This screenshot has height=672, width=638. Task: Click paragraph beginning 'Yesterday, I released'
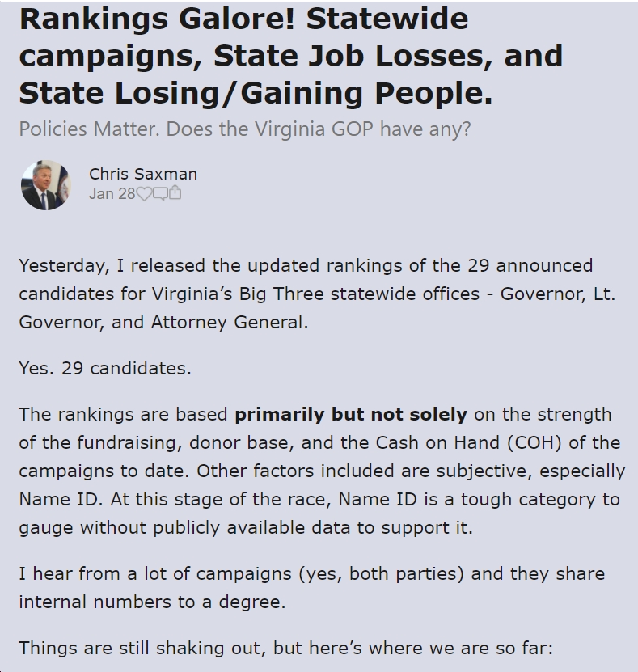point(317,294)
